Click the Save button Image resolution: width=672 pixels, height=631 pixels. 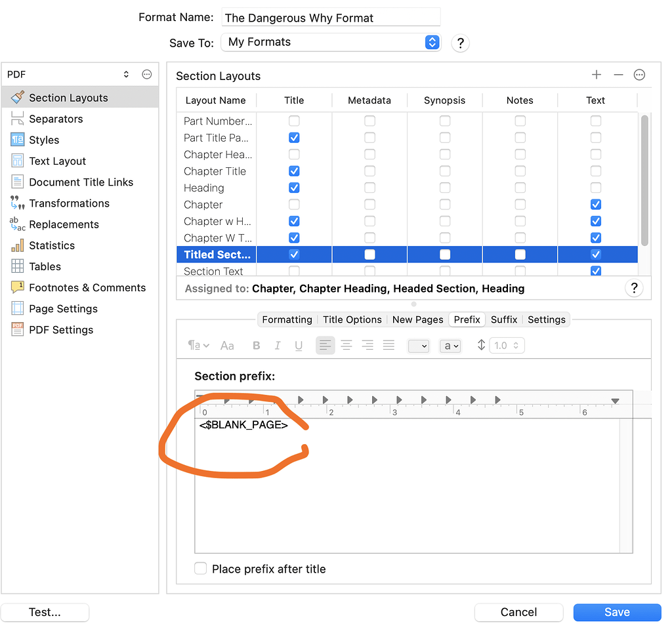pos(617,612)
